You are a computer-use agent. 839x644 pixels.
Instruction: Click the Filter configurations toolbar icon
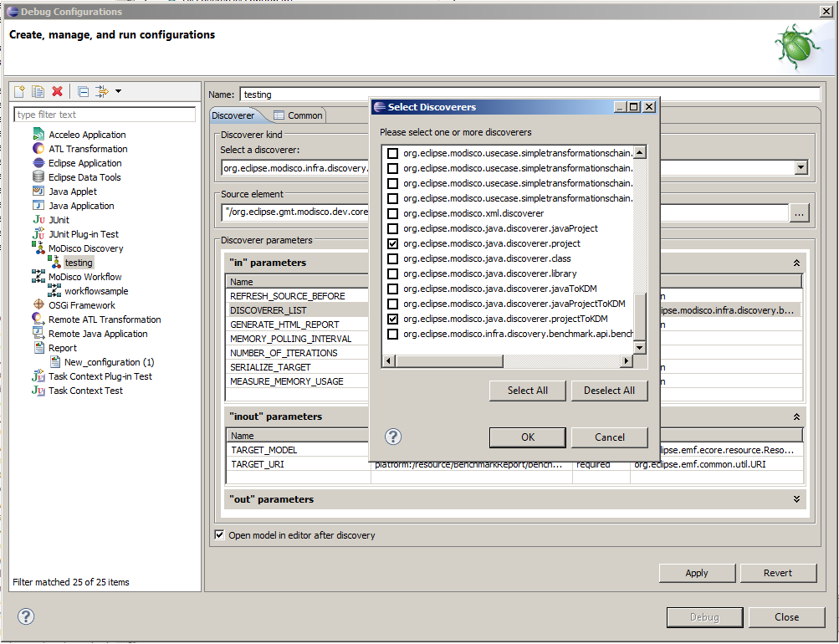tap(102, 91)
